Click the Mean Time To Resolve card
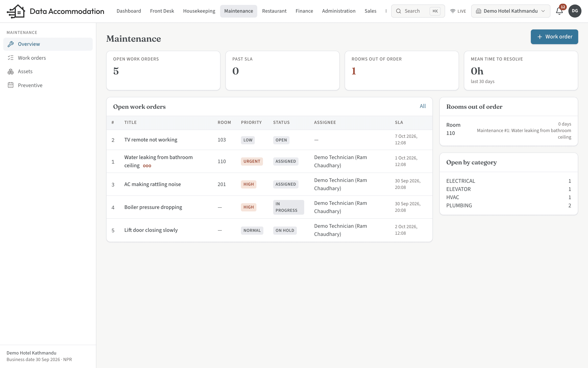Viewport: 588px width, 368px height. (521, 71)
